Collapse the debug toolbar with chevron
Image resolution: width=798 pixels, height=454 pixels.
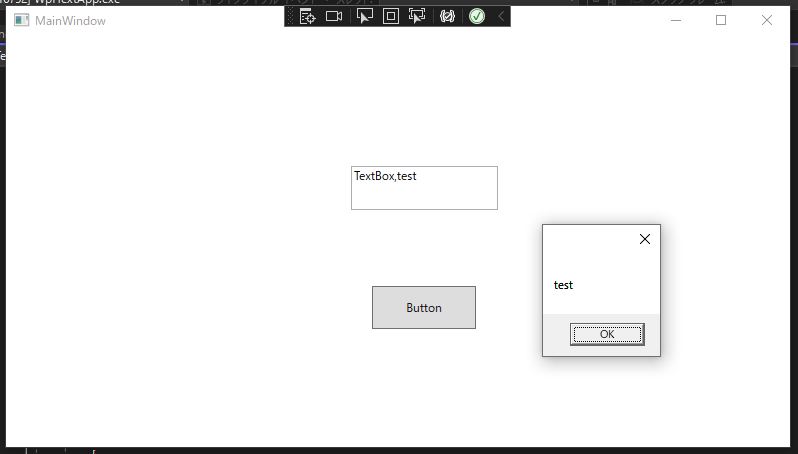tap(501, 16)
